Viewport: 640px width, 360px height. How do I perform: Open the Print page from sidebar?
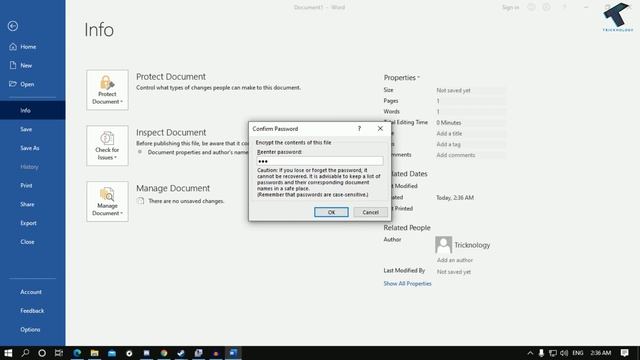[x=26, y=185]
